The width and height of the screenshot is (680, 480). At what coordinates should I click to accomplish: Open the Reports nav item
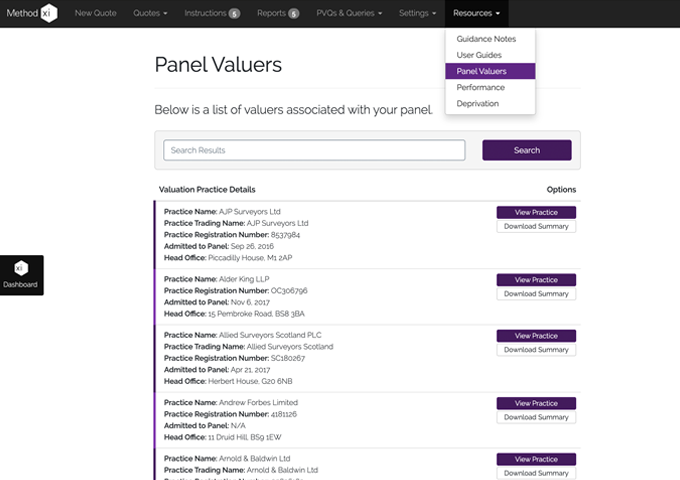coord(277,14)
